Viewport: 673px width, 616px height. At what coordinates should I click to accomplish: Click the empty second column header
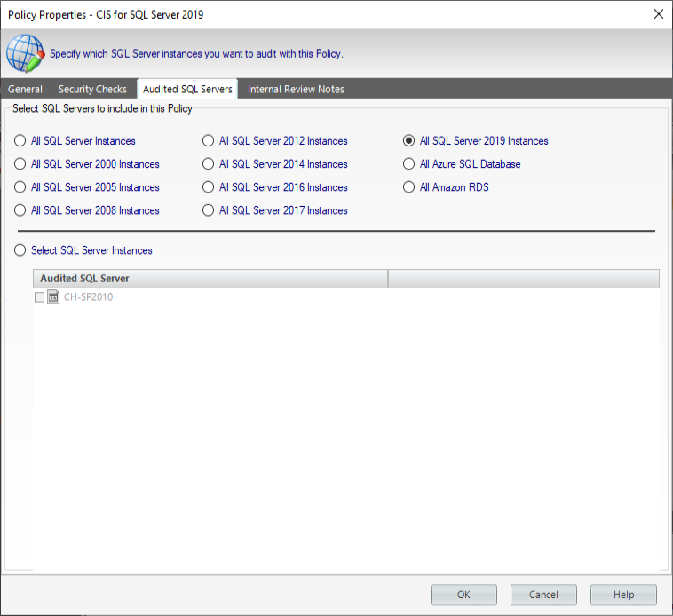(x=524, y=279)
